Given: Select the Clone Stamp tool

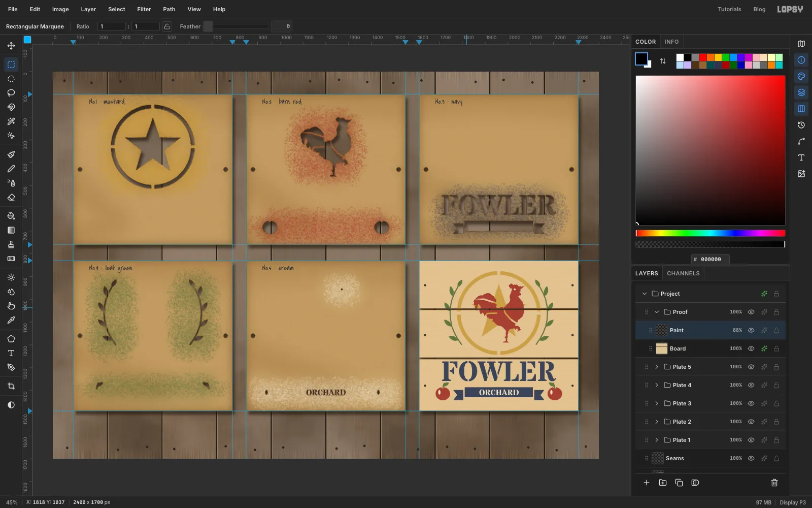Looking at the screenshot, I should point(11,244).
